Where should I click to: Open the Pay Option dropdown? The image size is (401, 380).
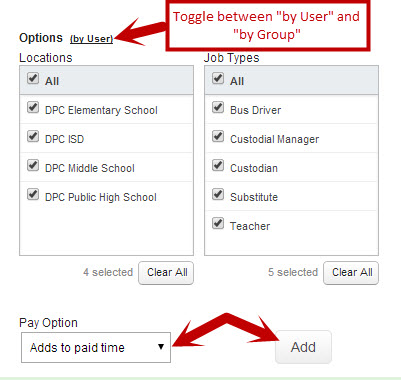(x=96, y=347)
